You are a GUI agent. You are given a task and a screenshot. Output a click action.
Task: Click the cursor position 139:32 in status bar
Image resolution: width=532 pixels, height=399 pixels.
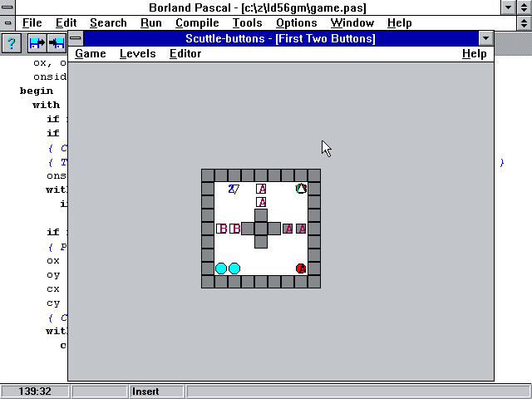35,392
